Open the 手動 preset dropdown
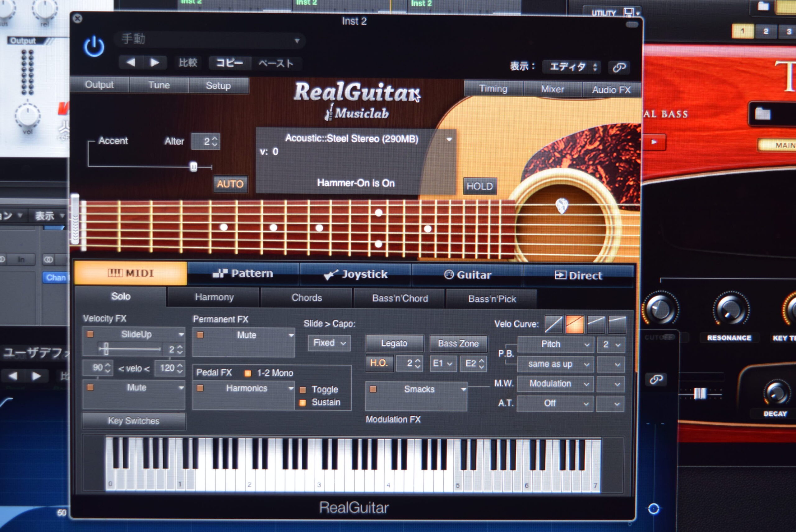Viewport: 796px width, 532px height. (209, 40)
